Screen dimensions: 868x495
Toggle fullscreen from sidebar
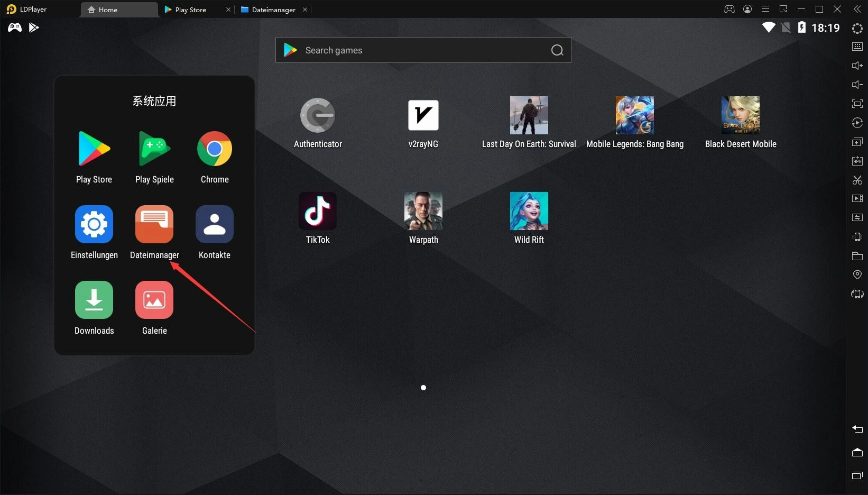point(857,104)
